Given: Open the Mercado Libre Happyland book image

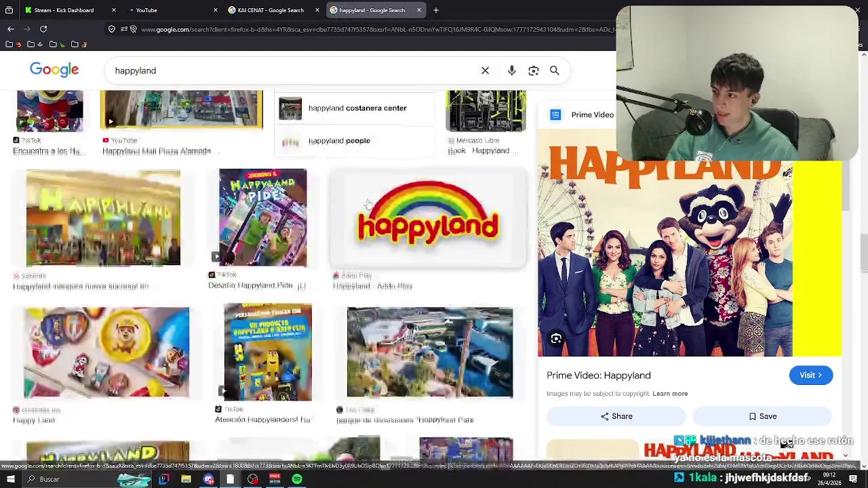Looking at the screenshot, I should [x=486, y=110].
